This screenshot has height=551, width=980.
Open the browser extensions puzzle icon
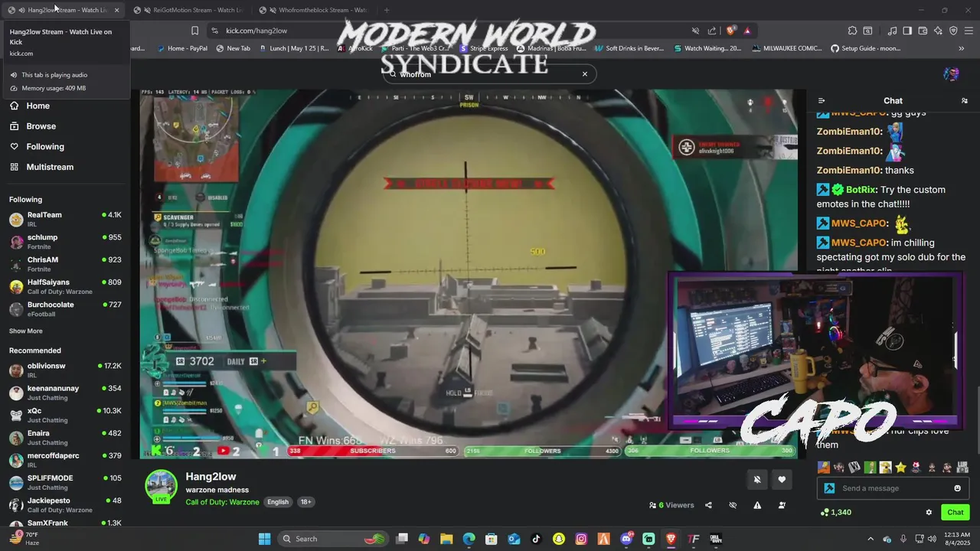pyautogui.click(x=852, y=31)
